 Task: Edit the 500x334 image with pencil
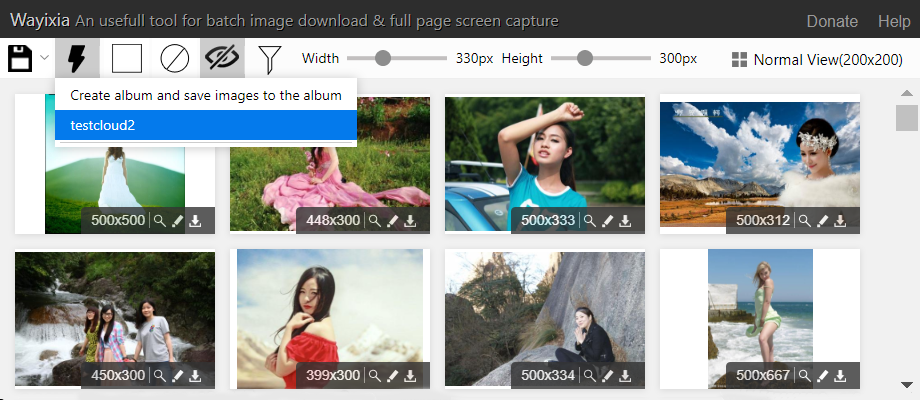(x=608, y=375)
